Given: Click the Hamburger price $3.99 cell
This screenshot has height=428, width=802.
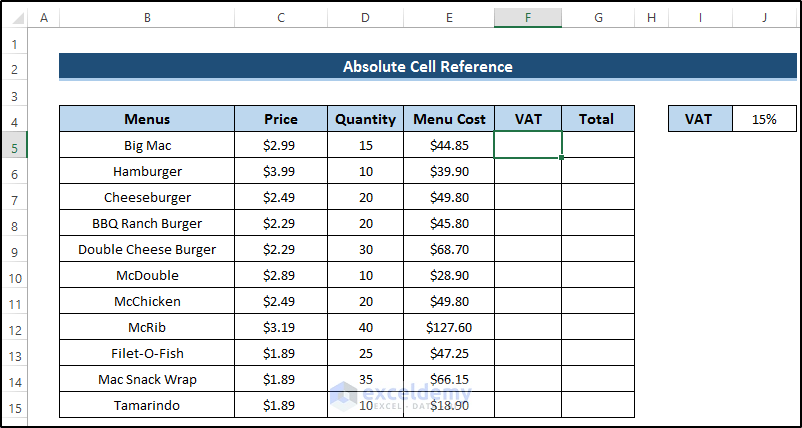Looking at the screenshot, I should [281, 171].
